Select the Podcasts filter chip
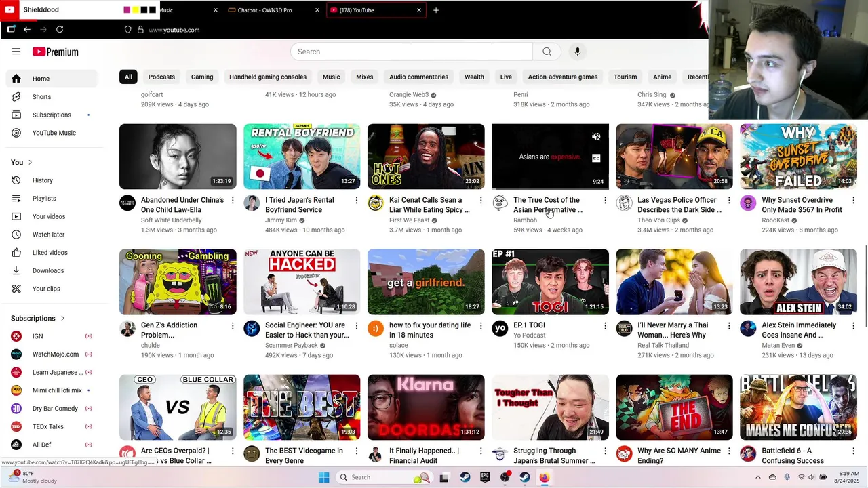Image resolution: width=868 pixels, height=488 pixels. pyautogui.click(x=161, y=77)
